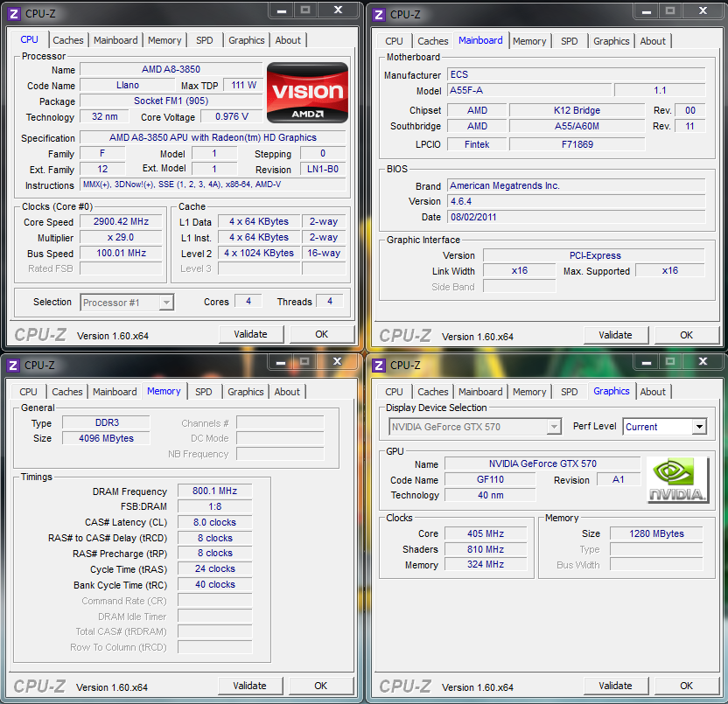Go to the Graphics tab in the Mainboard window
Image resolution: width=728 pixels, height=704 pixels.
[x=611, y=41]
